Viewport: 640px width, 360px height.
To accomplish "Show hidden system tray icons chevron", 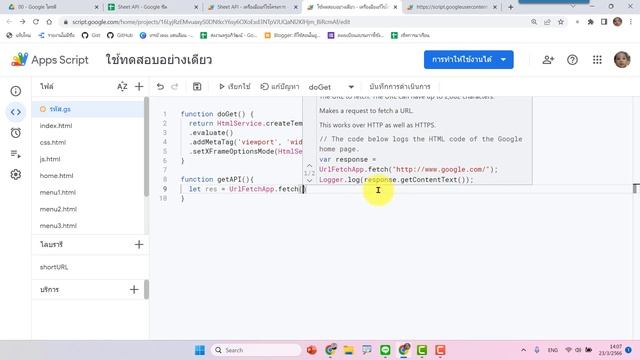I will [x=523, y=350].
